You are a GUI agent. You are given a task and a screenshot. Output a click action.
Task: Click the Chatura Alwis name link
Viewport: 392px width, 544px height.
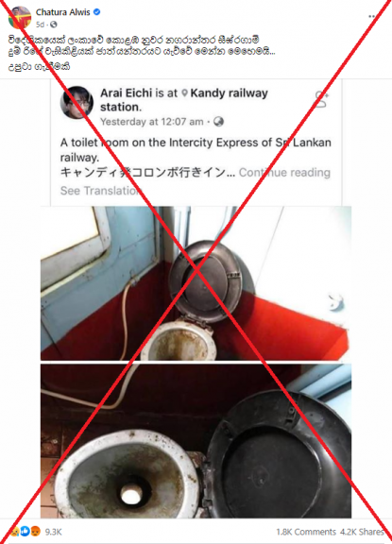point(62,12)
